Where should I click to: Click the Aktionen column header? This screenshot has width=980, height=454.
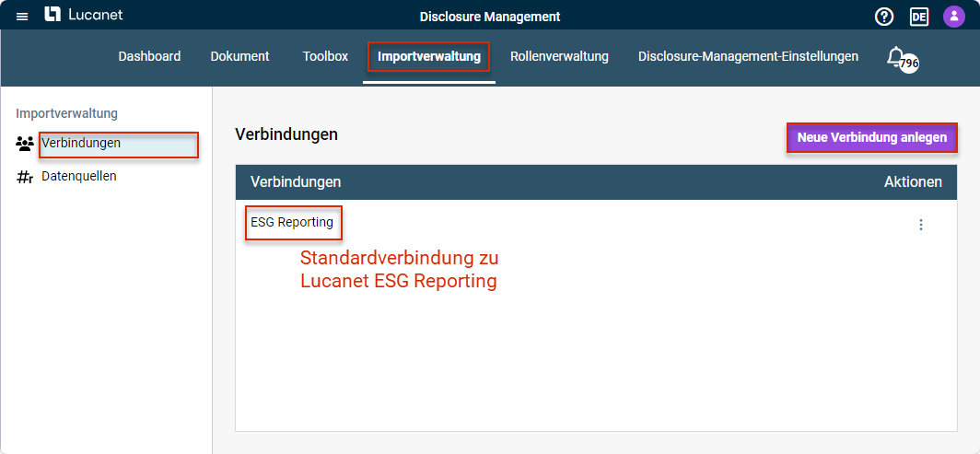913,182
